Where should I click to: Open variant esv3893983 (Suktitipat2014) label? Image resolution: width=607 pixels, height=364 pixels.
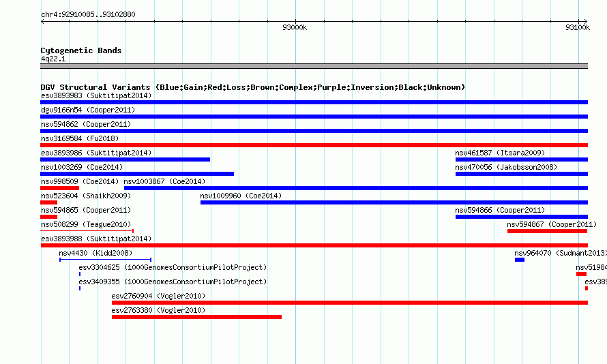pos(96,95)
